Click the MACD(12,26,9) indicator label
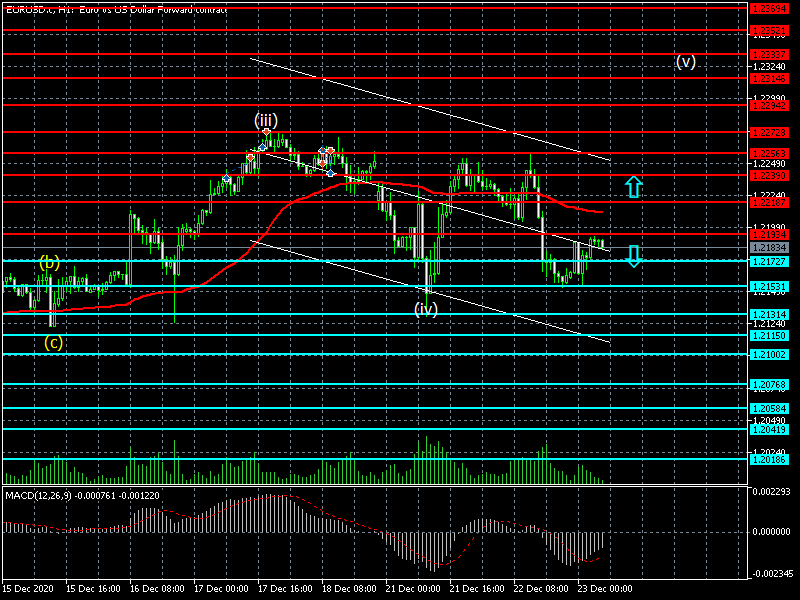The image size is (800, 600). (82, 495)
